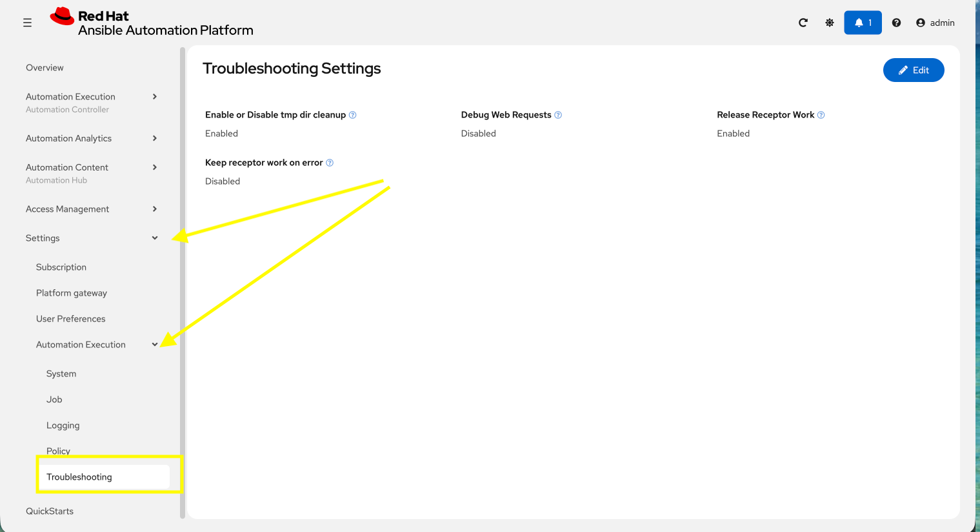Open settings via the gear icon

click(x=829, y=22)
